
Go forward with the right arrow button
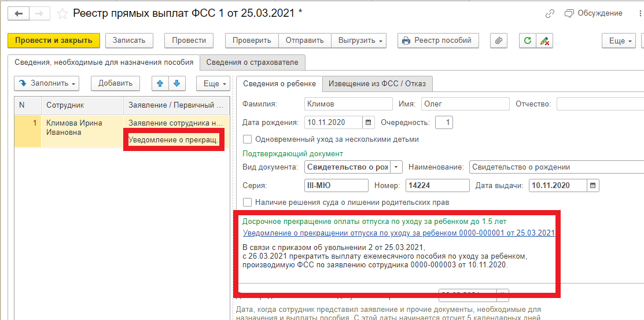click(40, 13)
